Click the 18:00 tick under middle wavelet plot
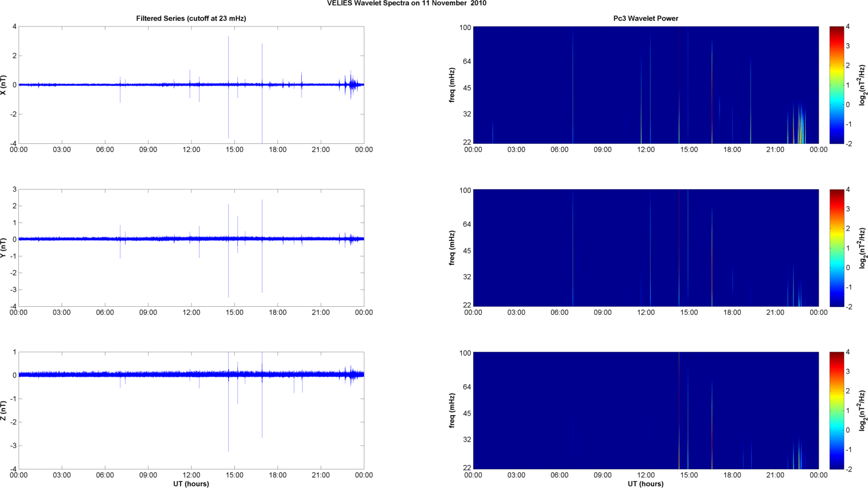The width and height of the screenshot is (868, 488). (732, 313)
